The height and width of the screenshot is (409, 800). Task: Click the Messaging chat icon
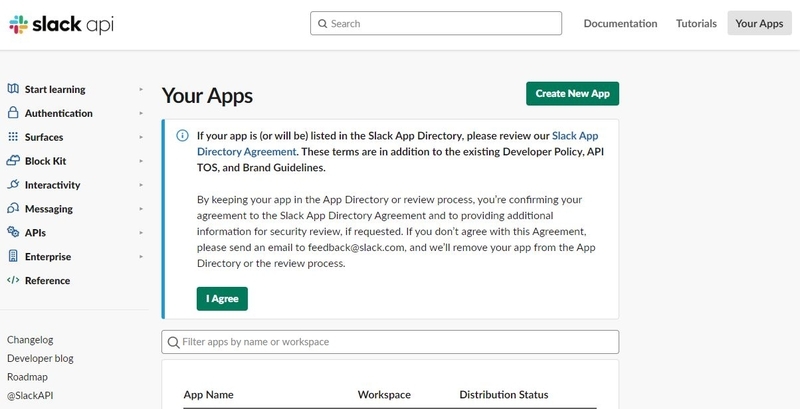click(13, 209)
